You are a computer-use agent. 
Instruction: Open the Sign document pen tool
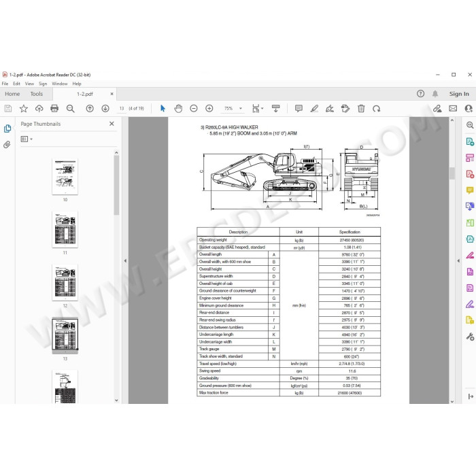330,108
